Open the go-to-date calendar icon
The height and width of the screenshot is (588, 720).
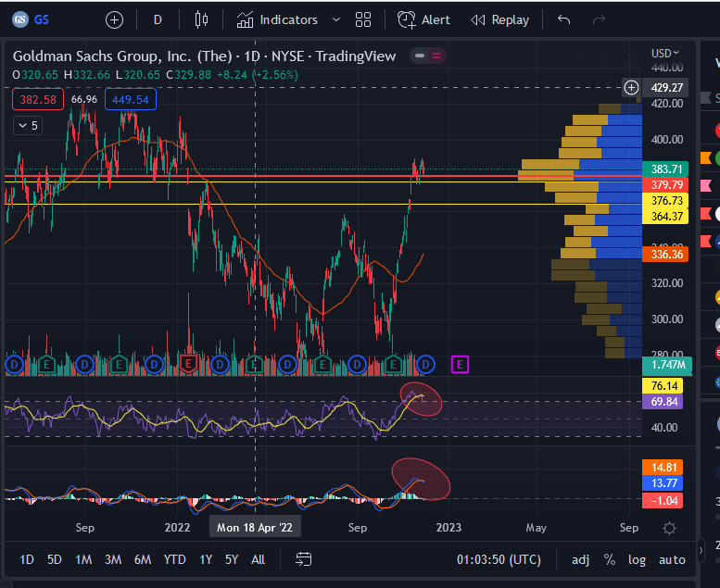pyautogui.click(x=304, y=559)
